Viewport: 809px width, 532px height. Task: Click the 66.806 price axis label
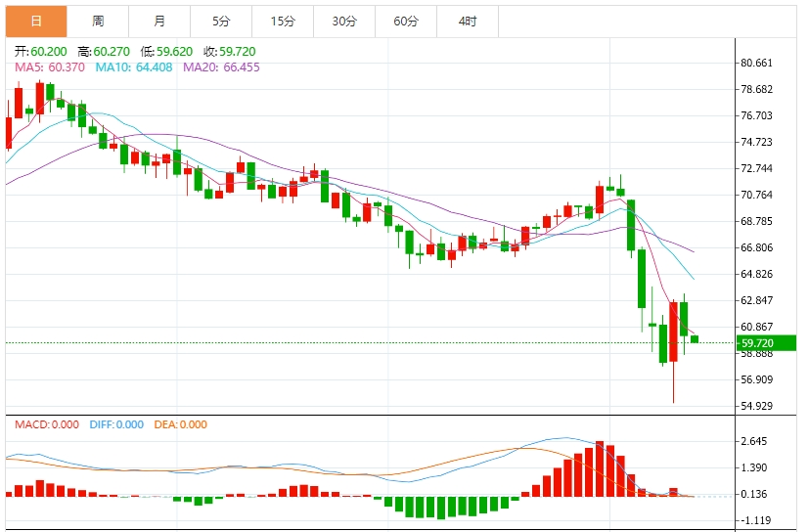coord(756,247)
